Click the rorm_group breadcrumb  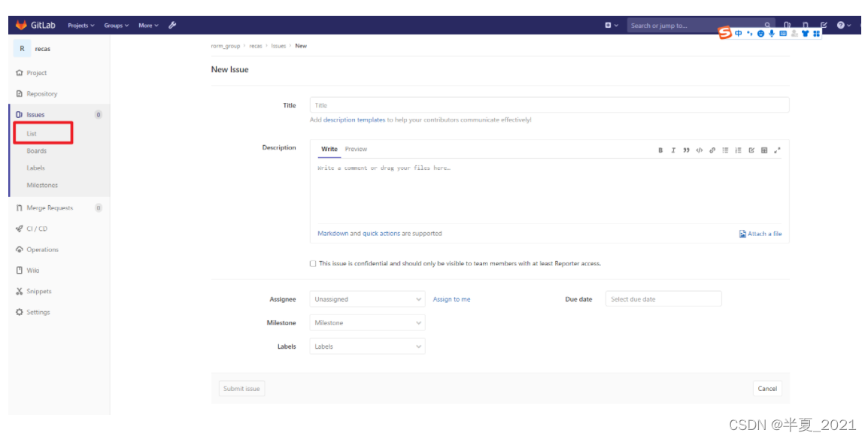pos(226,46)
